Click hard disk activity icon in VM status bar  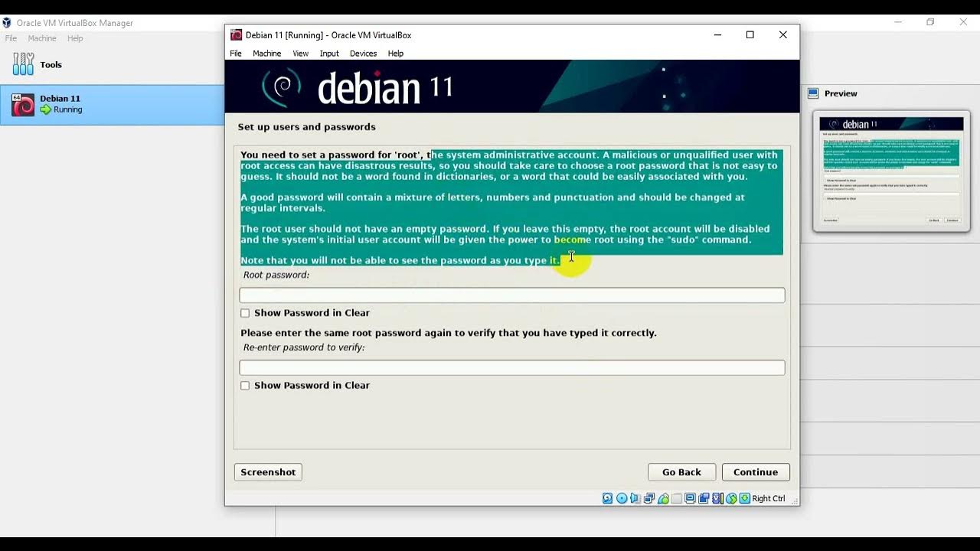607,498
